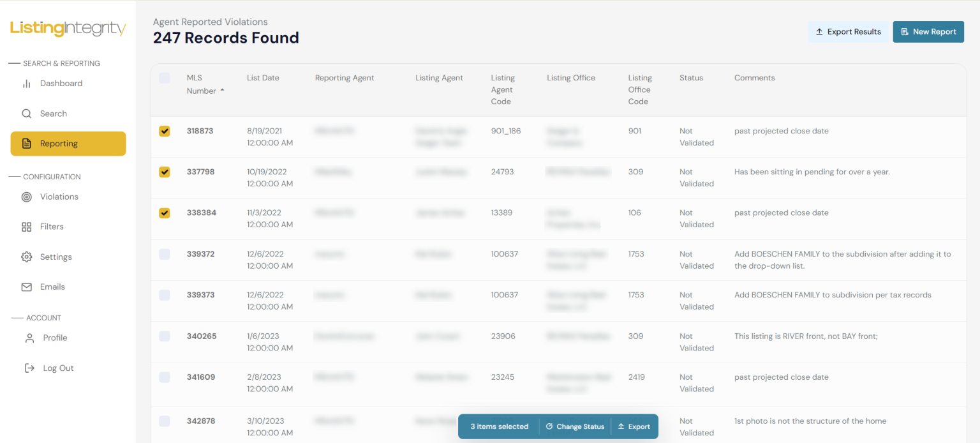Click the Export Results button
This screenshot has width=980, height=443.
click(848, 31)
